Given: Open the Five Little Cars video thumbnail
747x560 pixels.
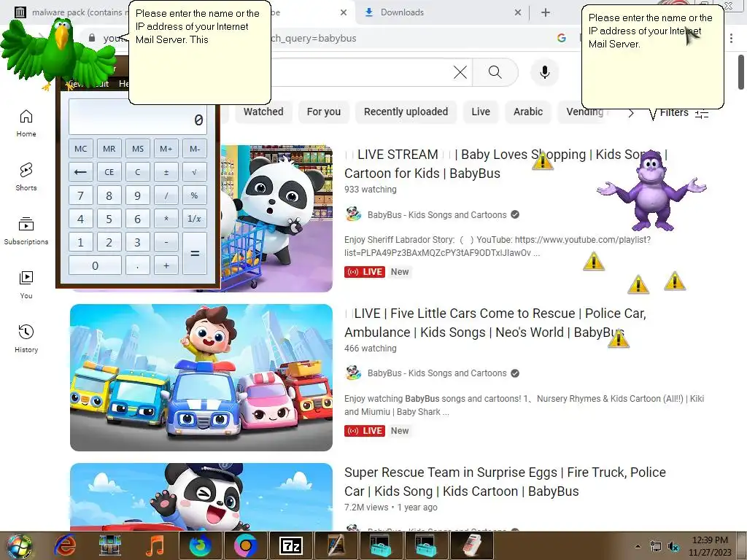Looking at the screenshot, I should click(x=201, y=378).
